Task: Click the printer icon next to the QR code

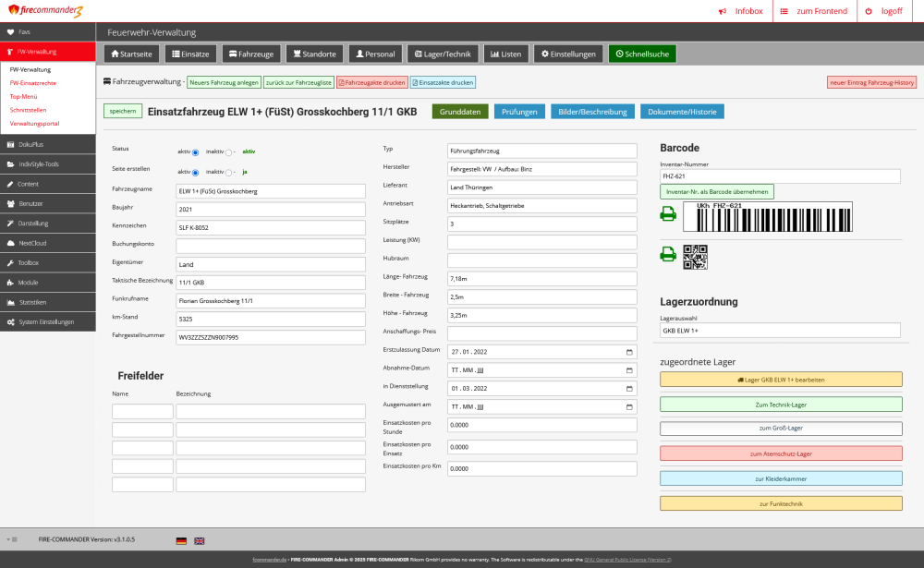Action: pyautogui.click(x=667, y=255)
